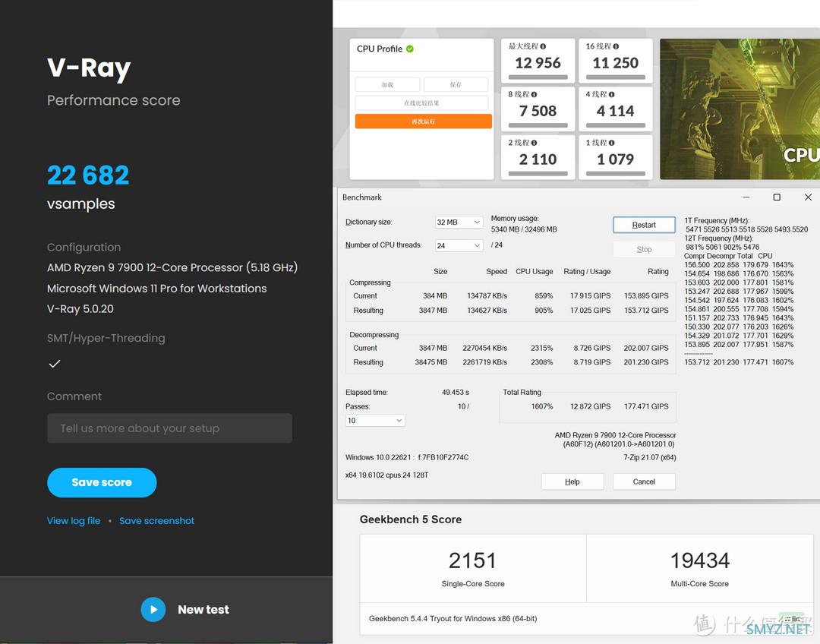Click the info icon next to 2 线程
The width and height of the screenshot is (820, 644).
(x=534, y=142)
